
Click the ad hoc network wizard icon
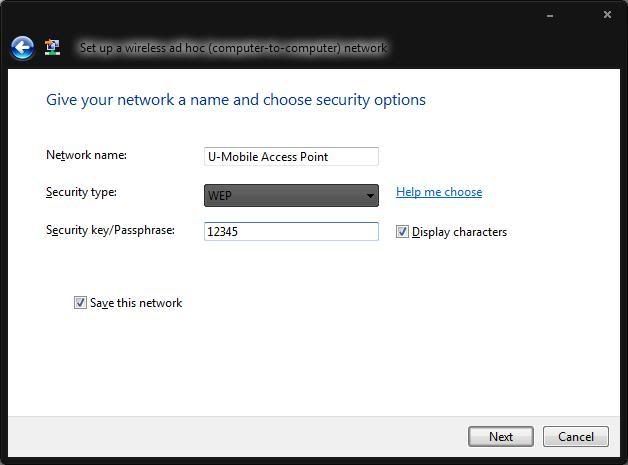coord(53,47)
